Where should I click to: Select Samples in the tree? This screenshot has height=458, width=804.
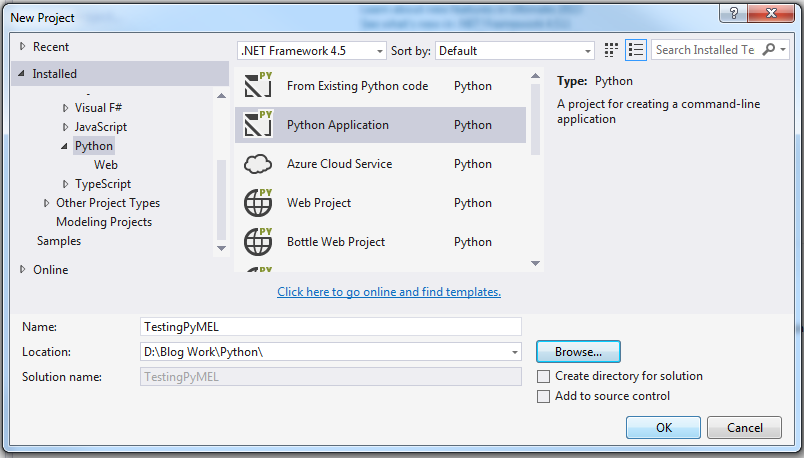[59, 241]
